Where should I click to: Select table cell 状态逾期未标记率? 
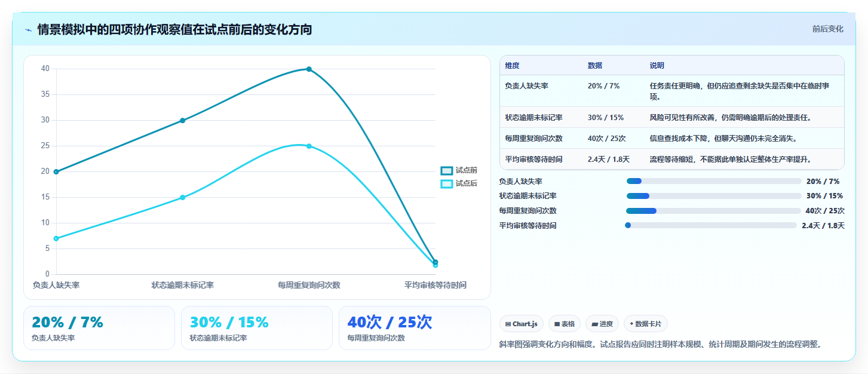pos(533,118)
